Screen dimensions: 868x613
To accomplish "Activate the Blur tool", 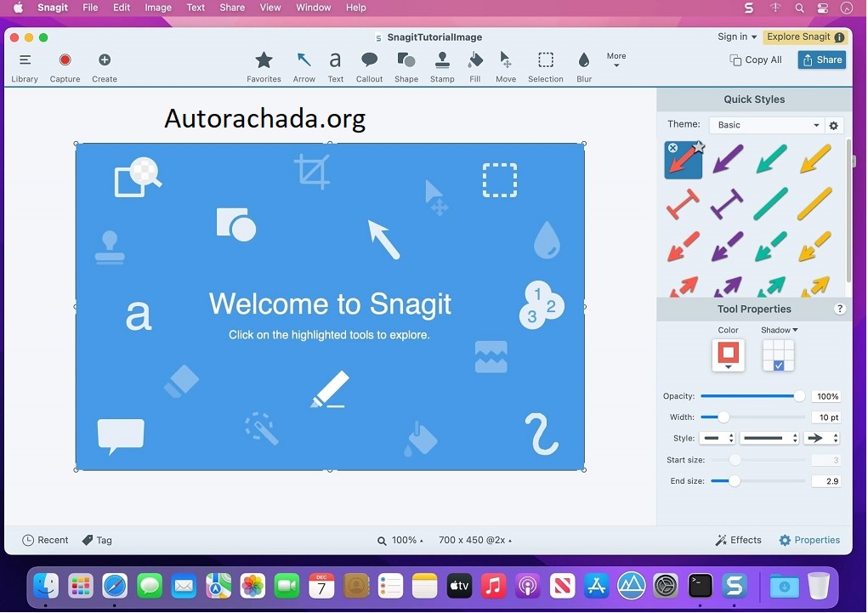I will [x=583, y=66].
